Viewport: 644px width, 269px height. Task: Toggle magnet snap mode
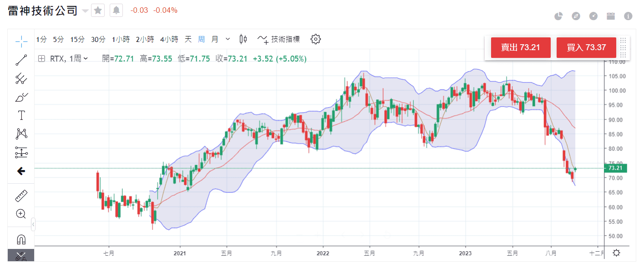coord(21,239)
